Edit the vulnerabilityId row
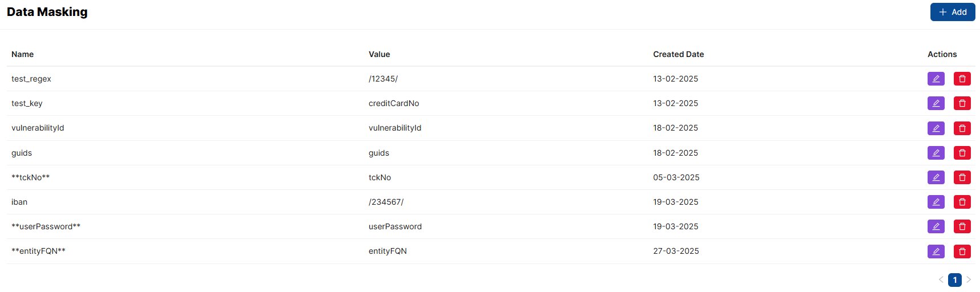The image size is (980, 292). pos(936,128)
